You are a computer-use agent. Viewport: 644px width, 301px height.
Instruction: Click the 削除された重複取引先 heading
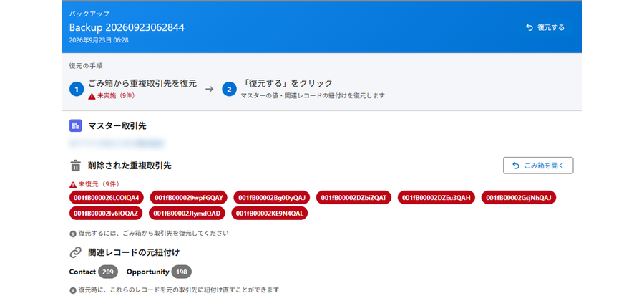pos(130,166)
